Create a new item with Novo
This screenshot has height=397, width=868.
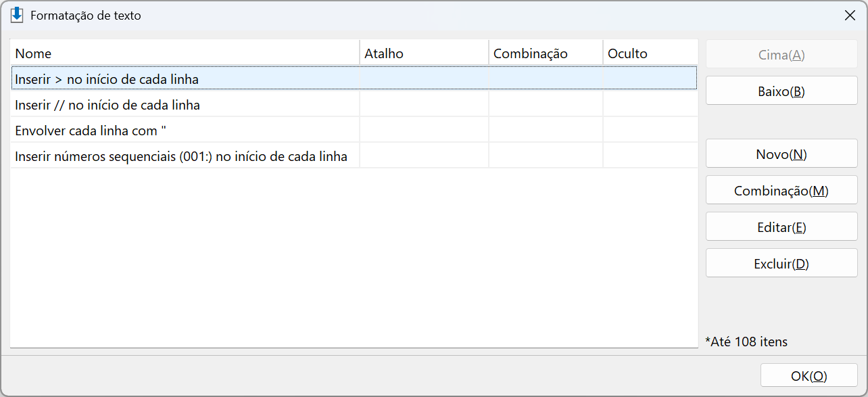(781, 154)
